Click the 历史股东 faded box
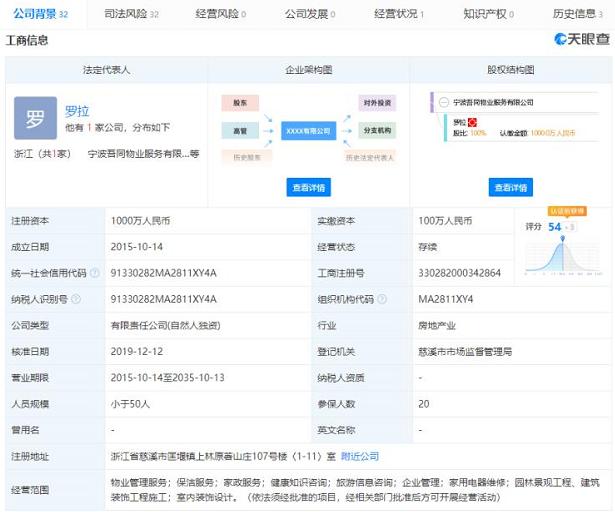615x512 pixels. coord(247,157)
